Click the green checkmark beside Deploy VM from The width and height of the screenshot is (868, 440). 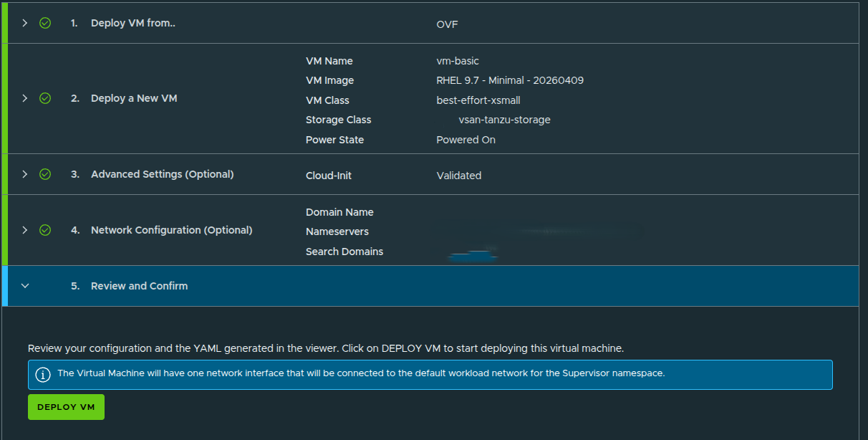point(44,23)
